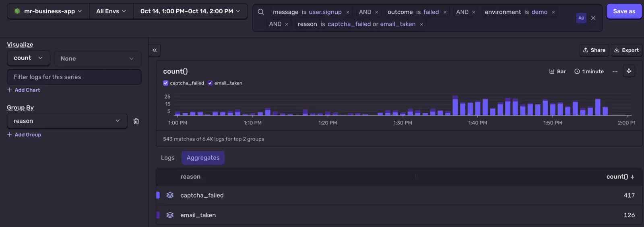Viewport: 644px width, 227px height.
Task: Select the Aggregates tab
Action: [x=203, y=158]
